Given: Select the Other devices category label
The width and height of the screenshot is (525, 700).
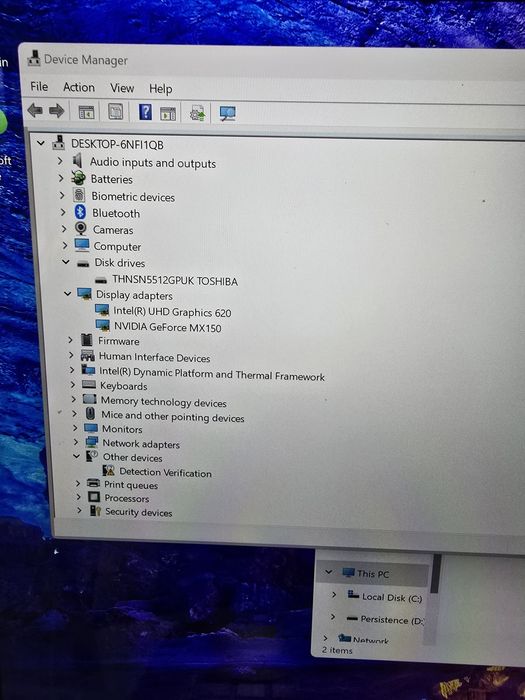Looking at the screenshot, I should 133,457.
